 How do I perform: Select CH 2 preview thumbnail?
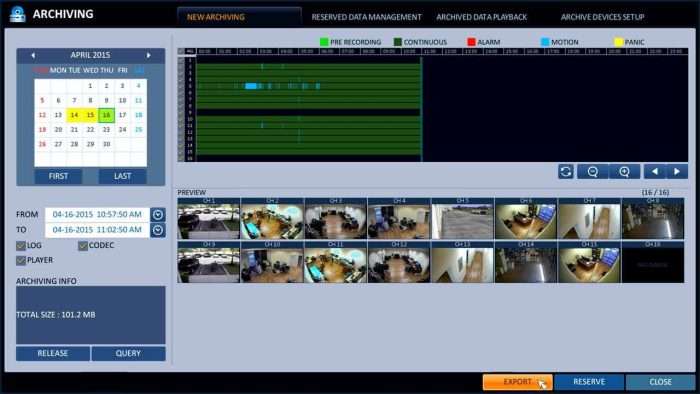[x=272, y=219]
